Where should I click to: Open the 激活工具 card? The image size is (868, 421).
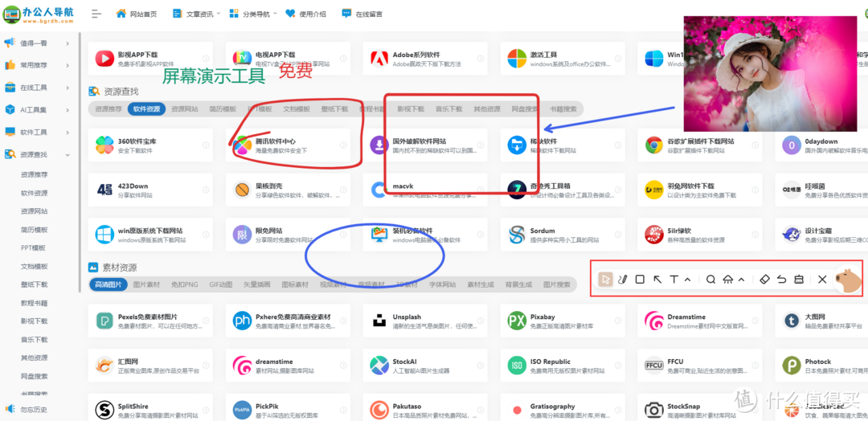pyautogui.click(x=563, y=59)
